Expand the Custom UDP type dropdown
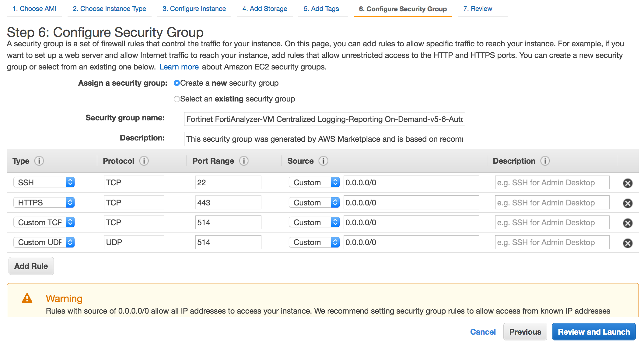 pyautogui.click(x=44, y=242)
